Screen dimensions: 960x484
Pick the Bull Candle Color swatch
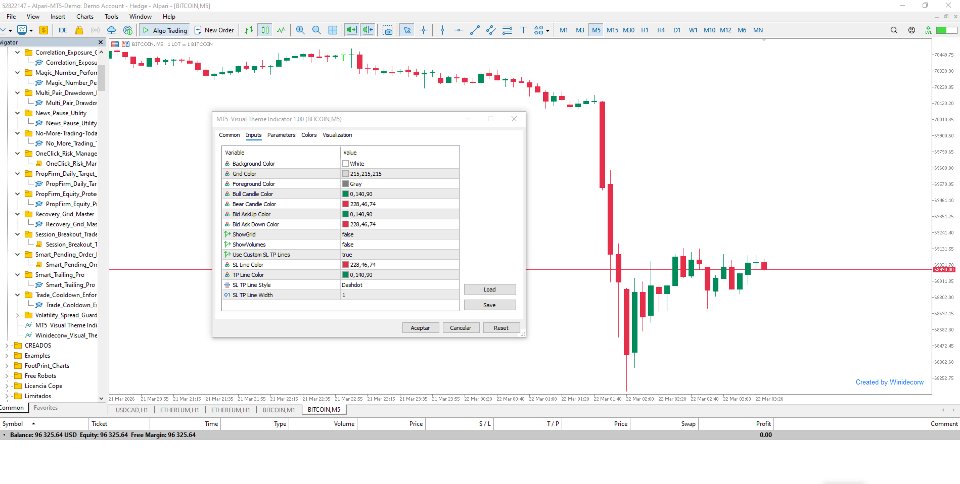coord(346,194)
